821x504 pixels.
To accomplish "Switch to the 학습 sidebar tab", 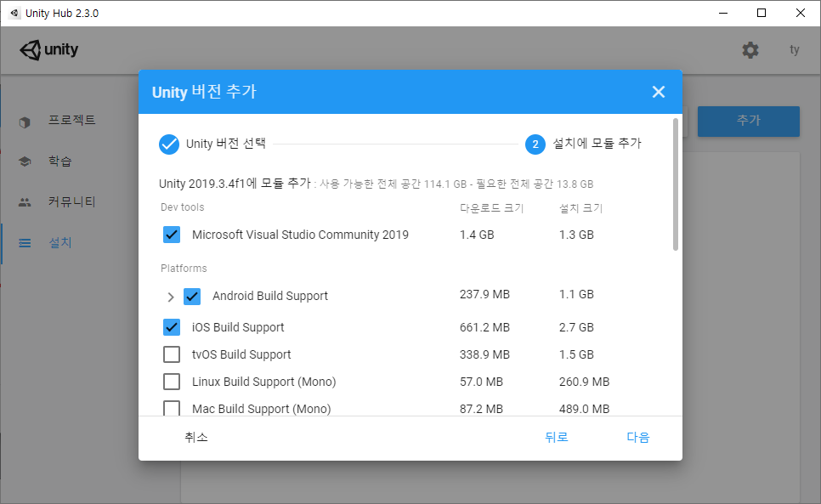I will tap(59, 161).
